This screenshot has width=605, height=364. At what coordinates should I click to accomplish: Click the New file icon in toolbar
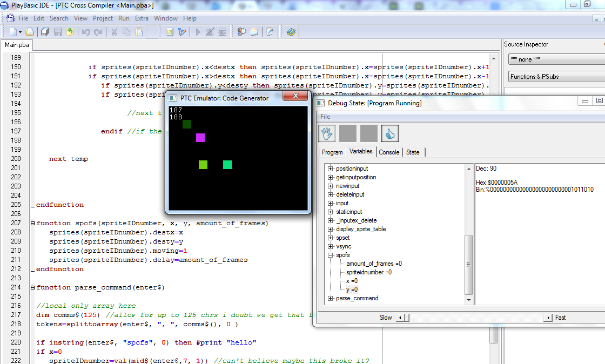coord(13,32)
